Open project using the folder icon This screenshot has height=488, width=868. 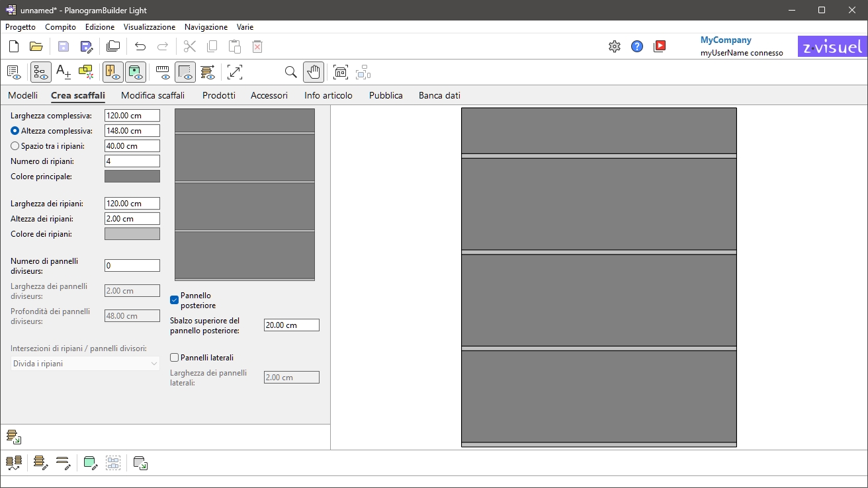36,46
